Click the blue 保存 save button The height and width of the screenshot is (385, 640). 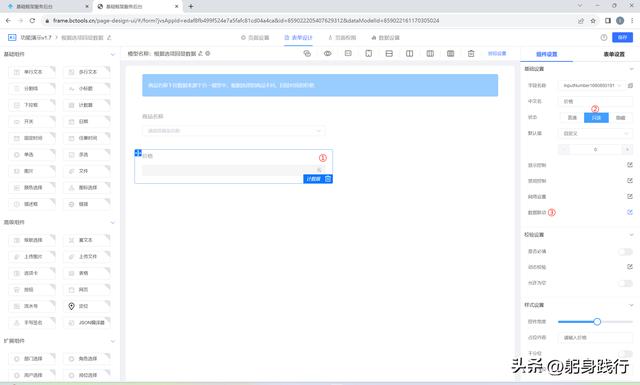[622, 37]
